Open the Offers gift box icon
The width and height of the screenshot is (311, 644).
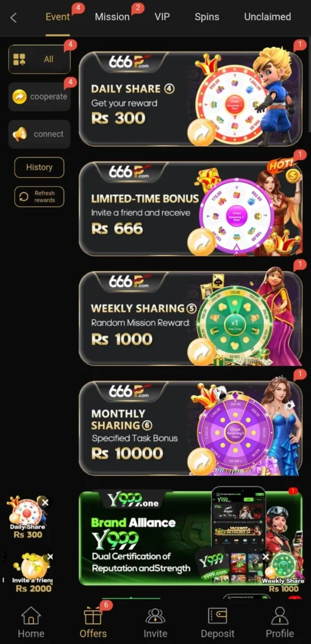point(93,616)
